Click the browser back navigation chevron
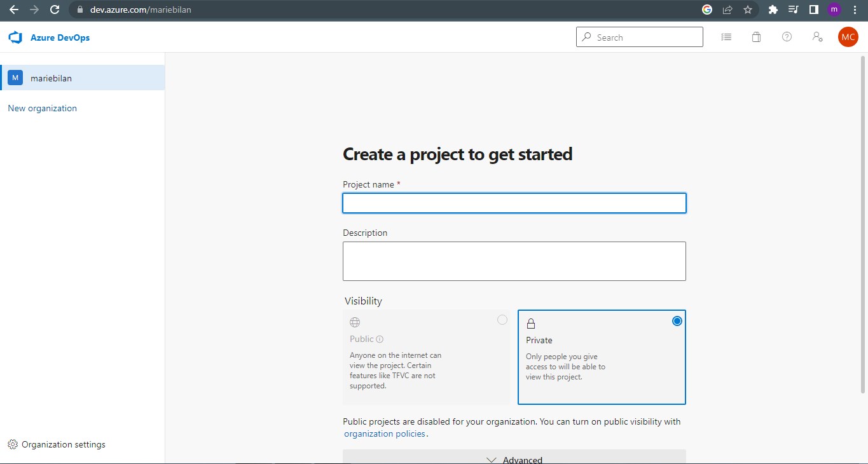Image resolution: width=868 pixels, height=464 pixels. [x=13, y=10]
